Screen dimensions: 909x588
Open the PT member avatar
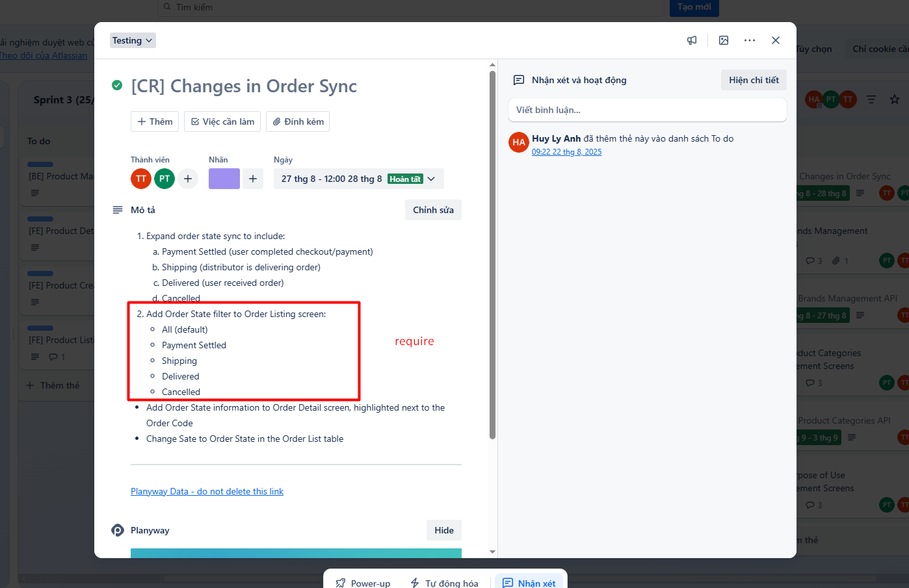tap(165, 179)
